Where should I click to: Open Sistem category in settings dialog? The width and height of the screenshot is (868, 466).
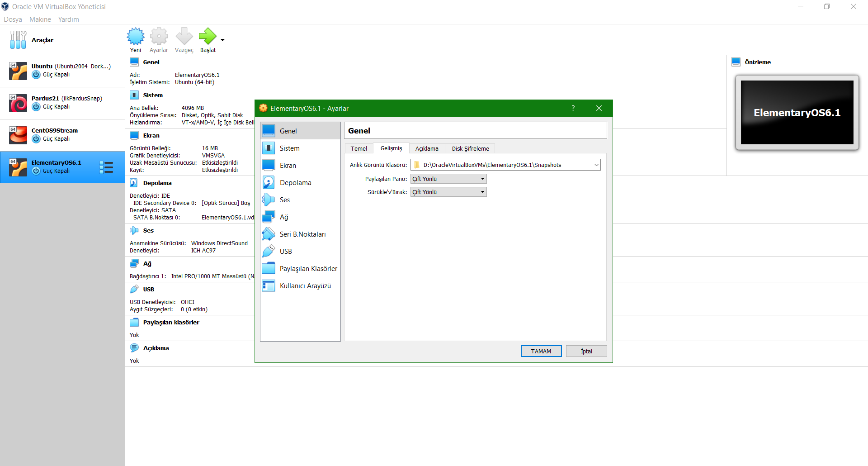coord(300,148)
